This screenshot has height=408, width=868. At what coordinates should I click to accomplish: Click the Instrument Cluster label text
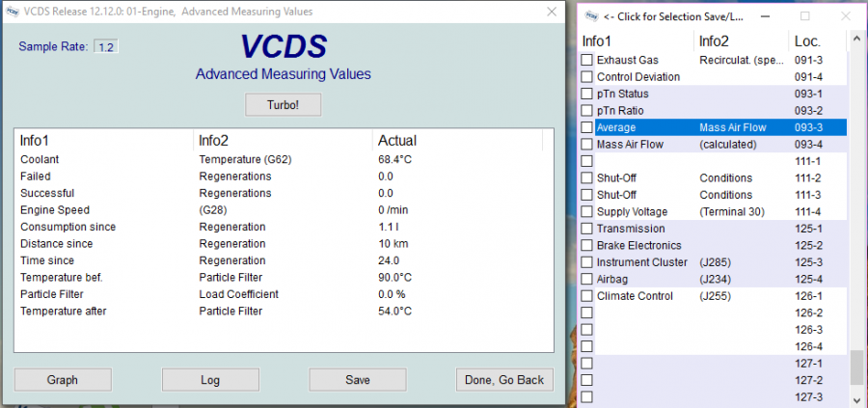click(x=642, y=262)
